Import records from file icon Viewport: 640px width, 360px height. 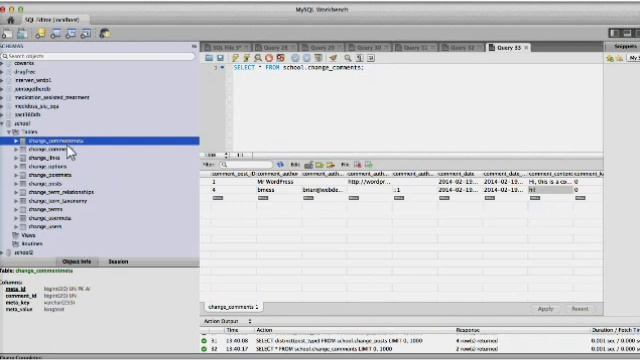(369, 164)
